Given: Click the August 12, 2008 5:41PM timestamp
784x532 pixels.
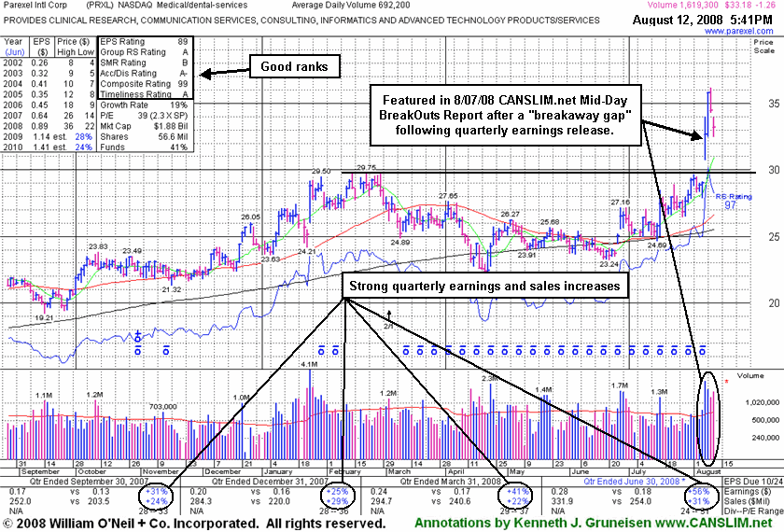Looking at the screenshot, I should pyautogui.click(x=702, y=20).
